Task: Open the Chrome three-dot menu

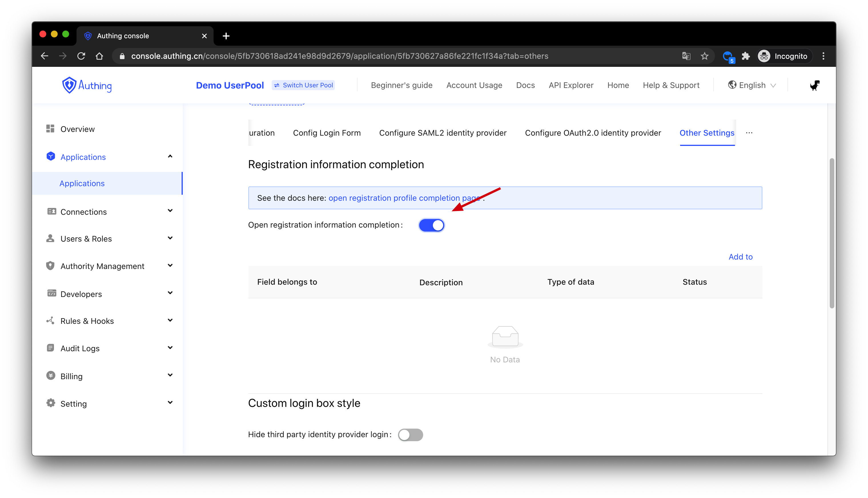Action: click(x=823, y=56)
